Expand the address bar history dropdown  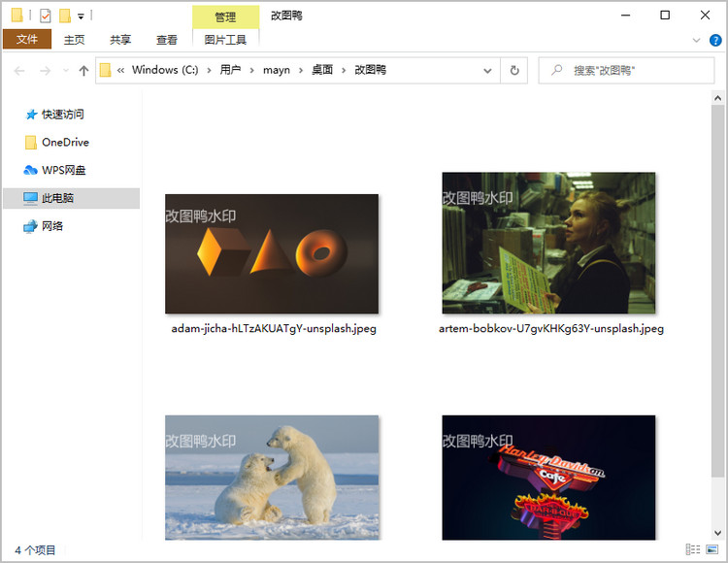click(487, 71)
